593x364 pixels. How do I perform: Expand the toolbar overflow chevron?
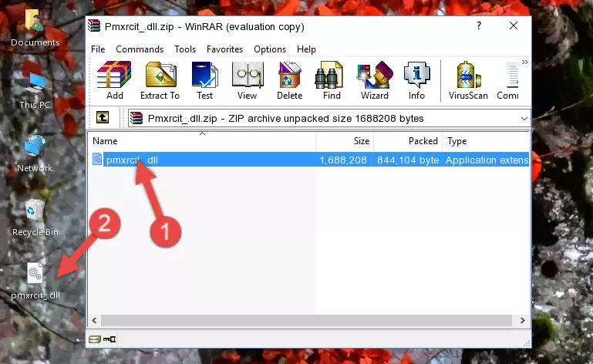(x=525, y=62)
